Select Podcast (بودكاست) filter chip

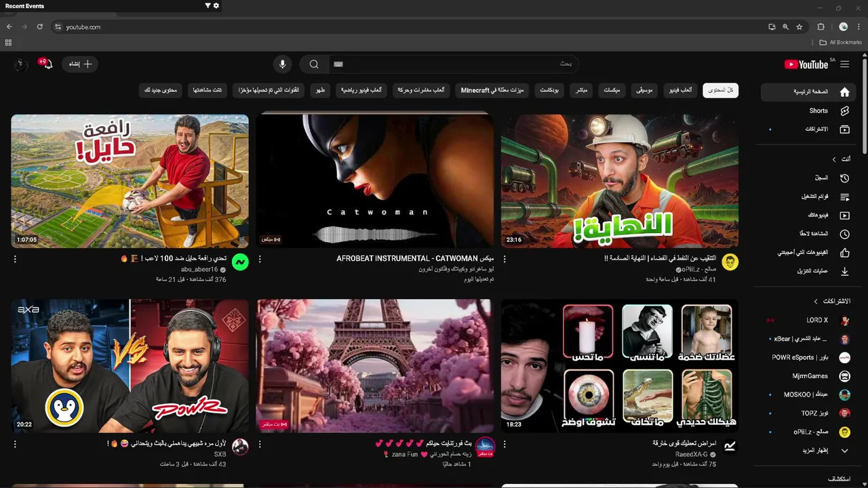[x=549, y=90]
